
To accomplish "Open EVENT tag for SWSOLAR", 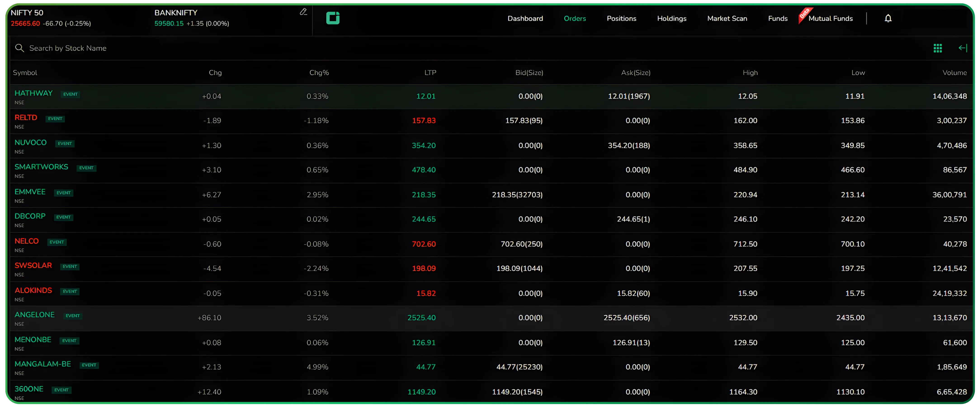I will pos(70,267).
